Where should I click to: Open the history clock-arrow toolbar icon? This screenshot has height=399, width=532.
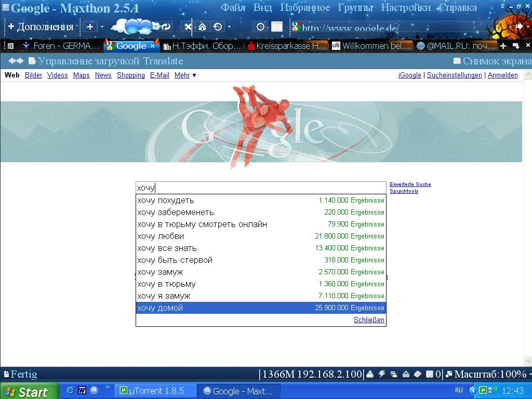[218, 27]
